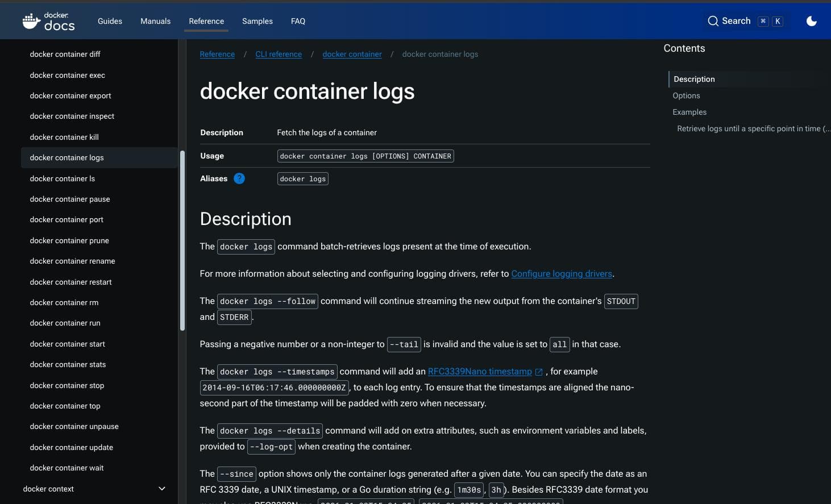The image size is (831, 504).
Task: Open docker container pause page
Action: pos(70,199)
